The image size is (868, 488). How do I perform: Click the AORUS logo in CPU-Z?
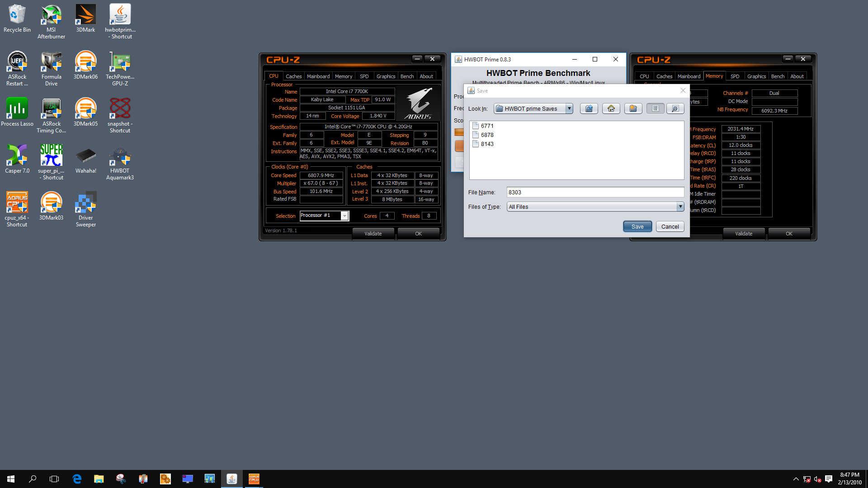[x=419, y=103]
